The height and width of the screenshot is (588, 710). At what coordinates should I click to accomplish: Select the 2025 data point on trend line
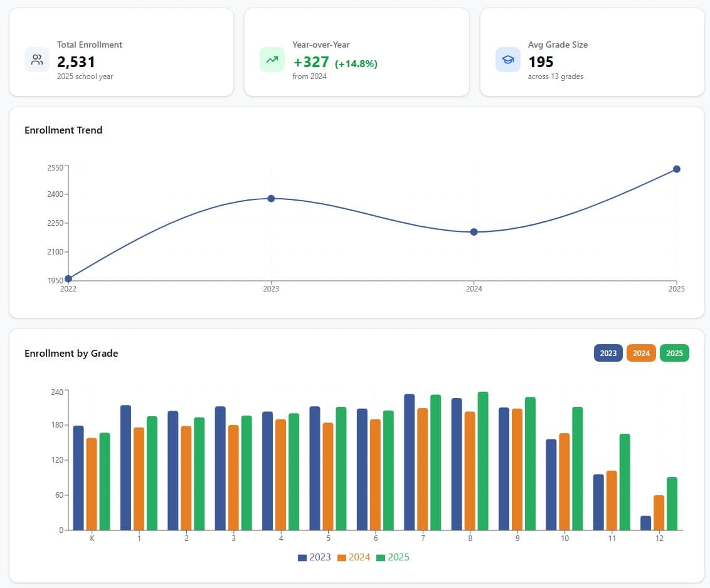[677, 169]
